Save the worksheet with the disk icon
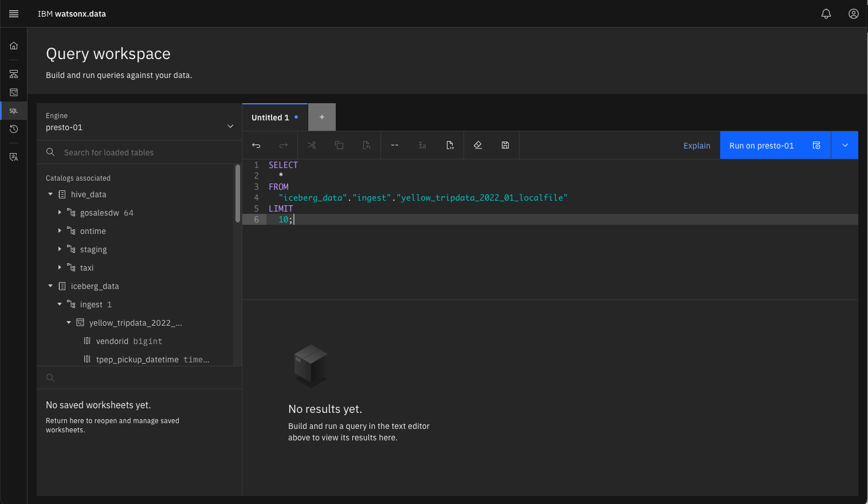The width and height of the screenshot is (868, 504). tap(505, 145)
